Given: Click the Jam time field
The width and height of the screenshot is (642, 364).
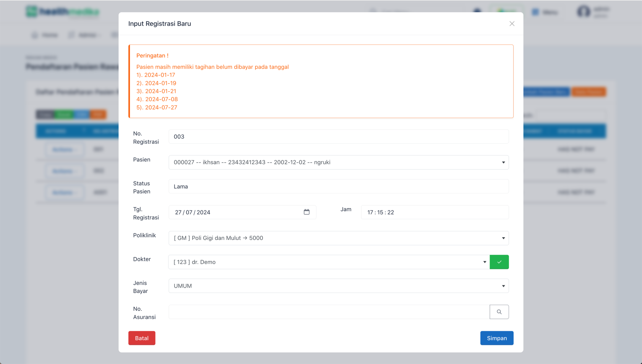Looking at the screenshot, I should pyautogui.click(x=434, y=212).
